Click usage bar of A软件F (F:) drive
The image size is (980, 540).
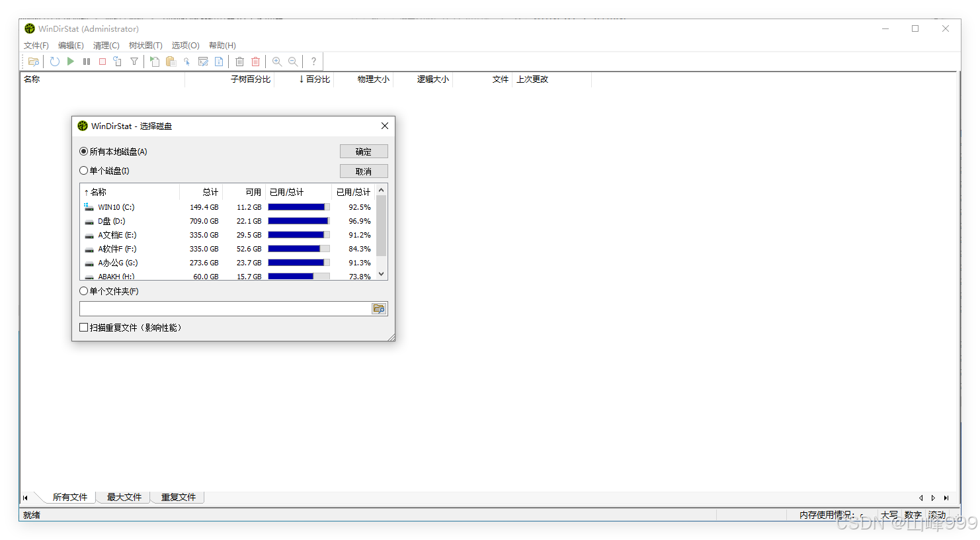tap(299, 249)
